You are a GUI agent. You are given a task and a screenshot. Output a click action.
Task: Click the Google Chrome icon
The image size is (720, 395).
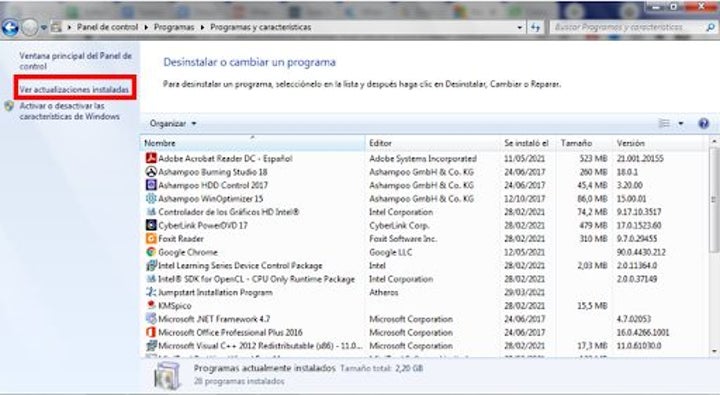tap(151, 252)
